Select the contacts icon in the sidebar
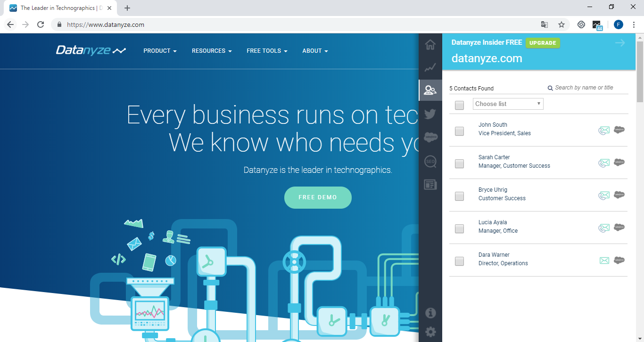This screenshot has width=644, height=342. [430, 90]
